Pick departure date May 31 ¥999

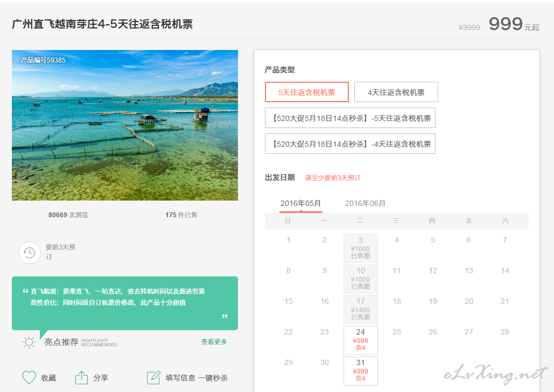[360, 371]
